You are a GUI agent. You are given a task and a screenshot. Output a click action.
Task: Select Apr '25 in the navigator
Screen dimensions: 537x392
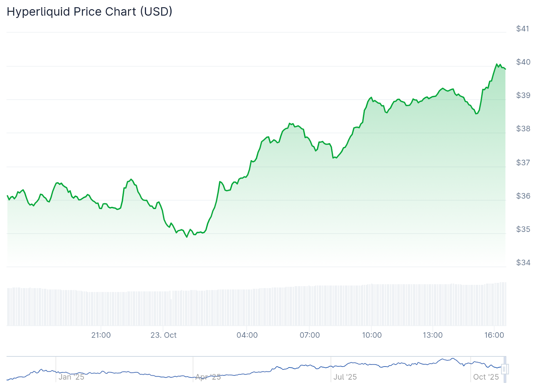(x=208, y=377)
